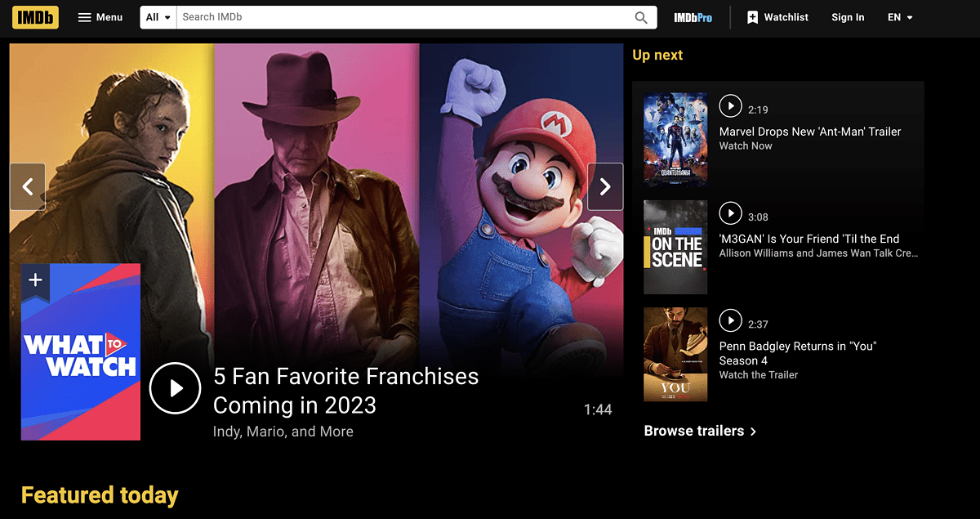The image size is (980, 519).
Task: Click the 'Watch the Trailer' text
Action: click(x=759, y=375)
